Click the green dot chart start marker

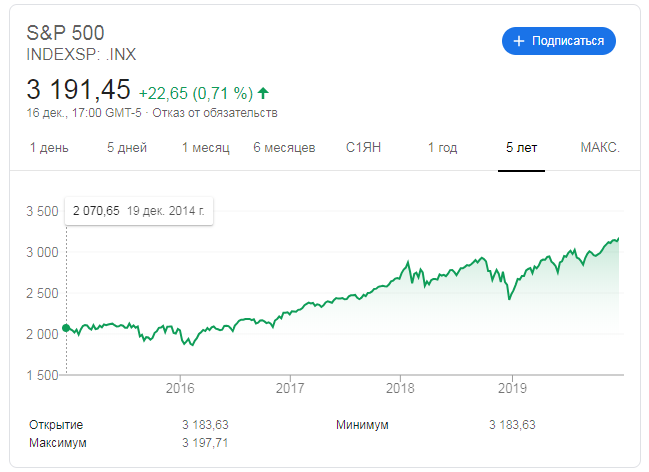[x=66, y=328]
